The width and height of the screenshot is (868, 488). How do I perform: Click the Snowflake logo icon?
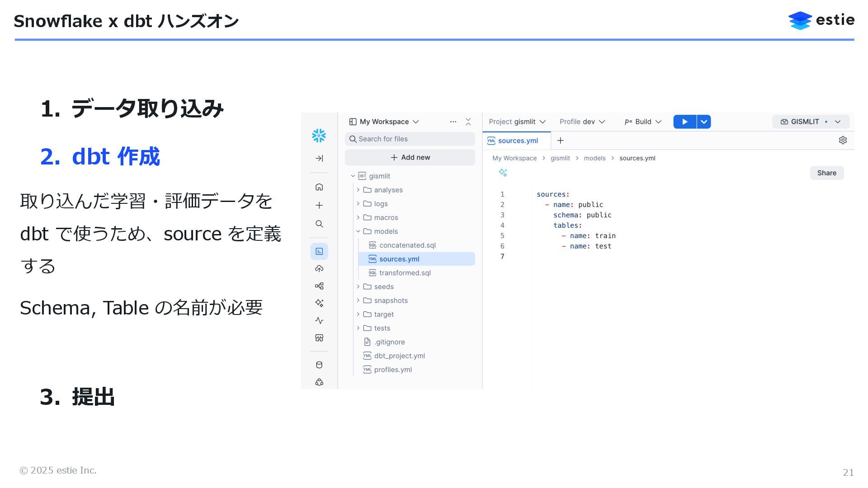[x=319, y=136]
